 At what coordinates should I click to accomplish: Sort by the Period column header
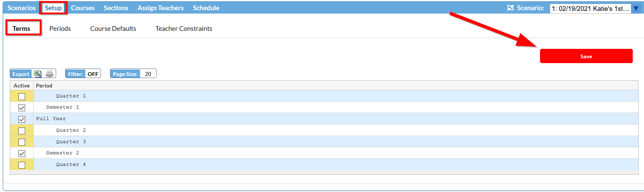click(x=44, y=85)
